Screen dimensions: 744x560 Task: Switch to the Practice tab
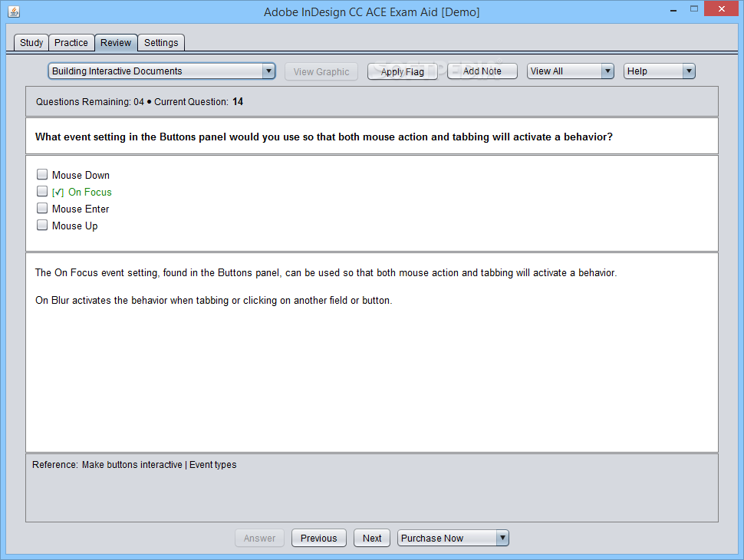coord(71,43)
